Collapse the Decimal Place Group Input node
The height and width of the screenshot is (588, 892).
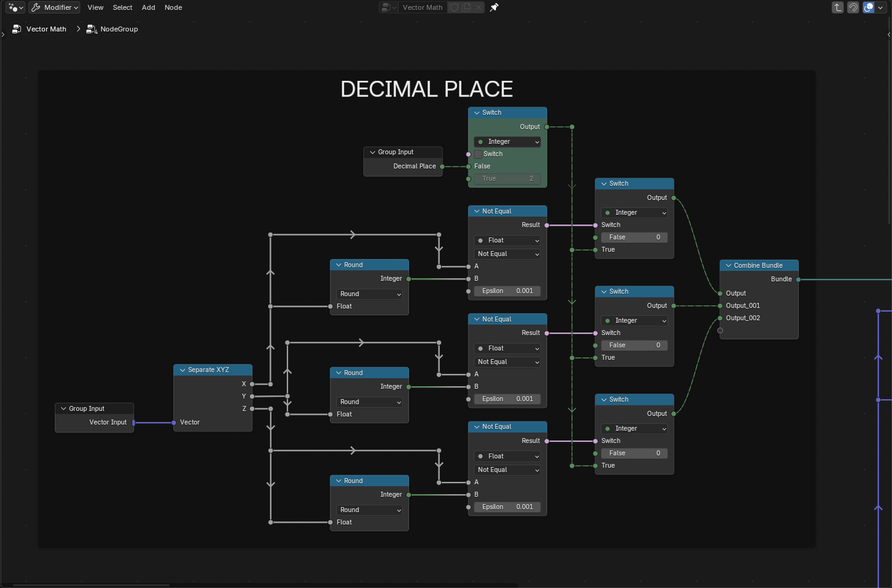coord(373,152)
